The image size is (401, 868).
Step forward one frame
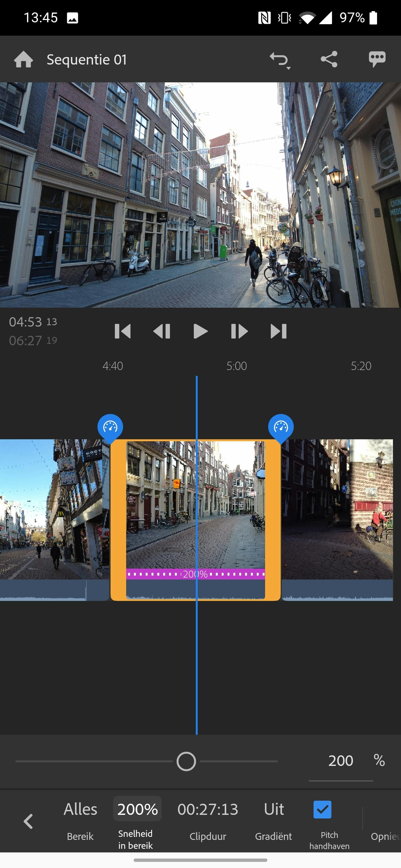pyautogui.click(x=239, y=331)
